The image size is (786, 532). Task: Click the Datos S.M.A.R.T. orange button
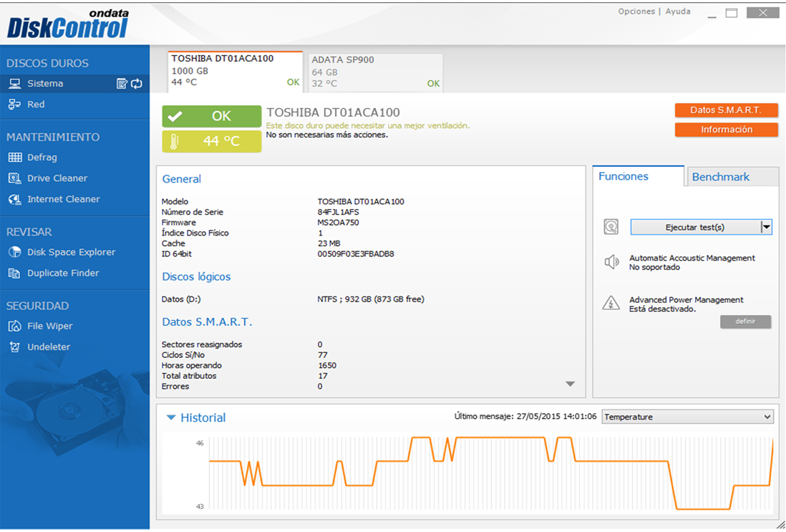click(x=727, y=110)
